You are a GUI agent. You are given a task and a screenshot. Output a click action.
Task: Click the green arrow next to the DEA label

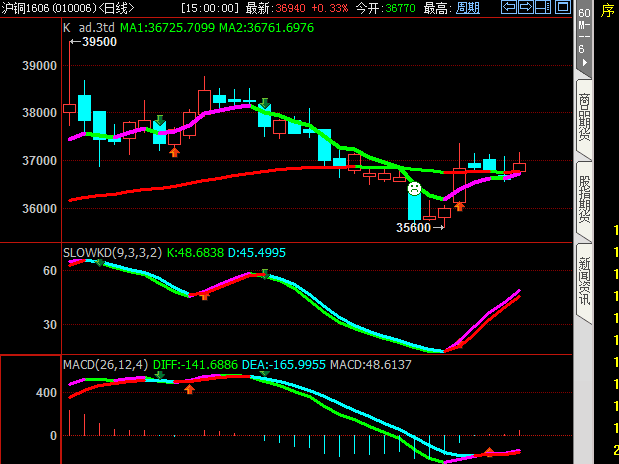(264, 373)
